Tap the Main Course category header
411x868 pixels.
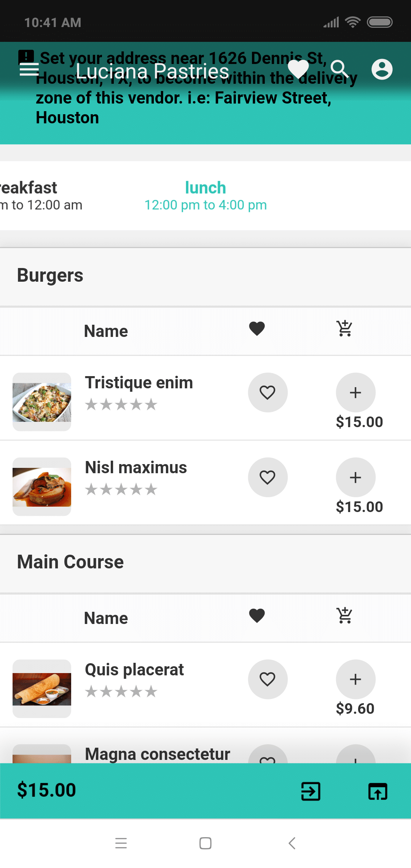coord(70,562)
